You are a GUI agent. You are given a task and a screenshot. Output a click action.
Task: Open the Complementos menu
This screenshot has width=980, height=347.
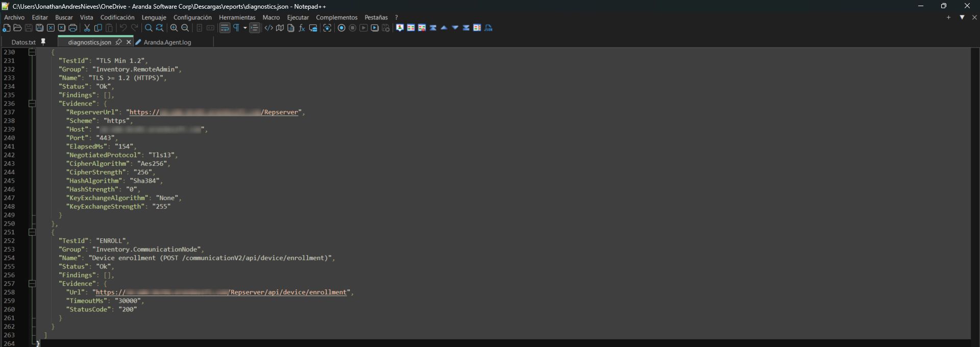(336, 17)
